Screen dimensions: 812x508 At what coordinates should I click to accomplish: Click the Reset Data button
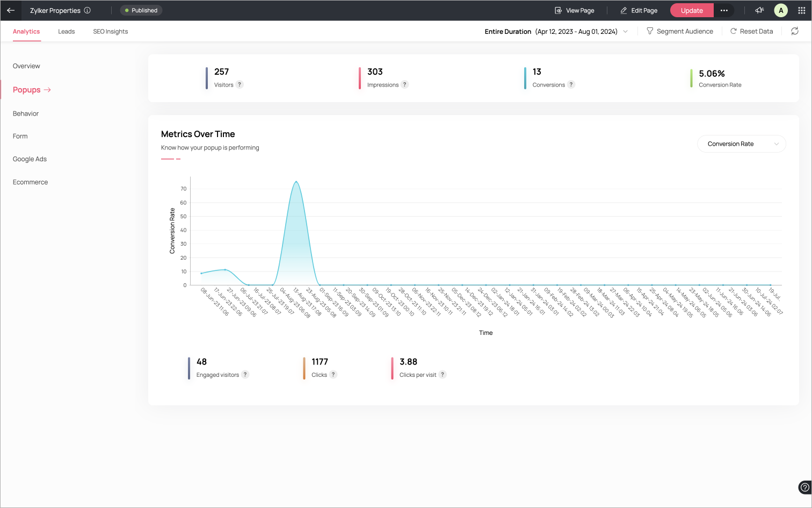[x=751, y=32]
